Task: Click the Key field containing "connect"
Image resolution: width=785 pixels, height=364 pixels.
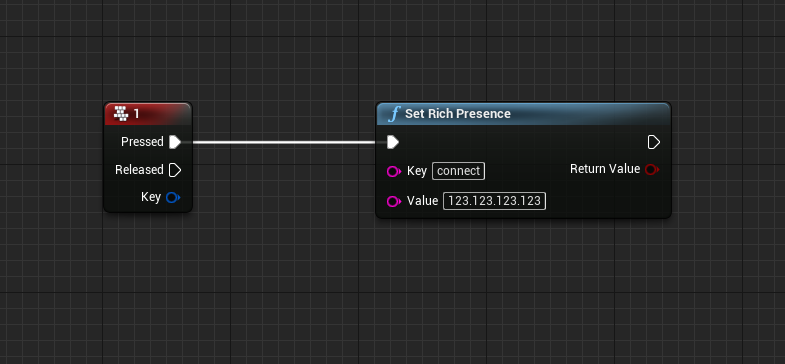Action: [459, 171]
